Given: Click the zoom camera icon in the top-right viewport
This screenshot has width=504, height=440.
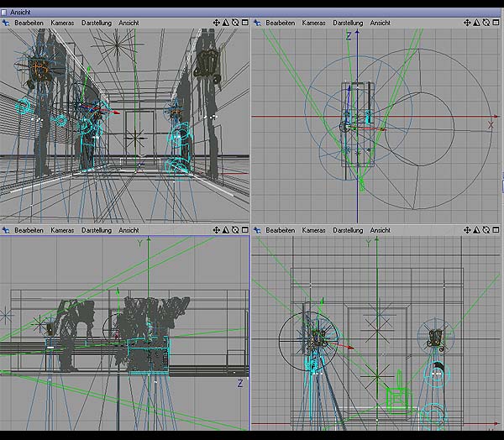Looking at the screenshot, I should (x=478, y=23).
